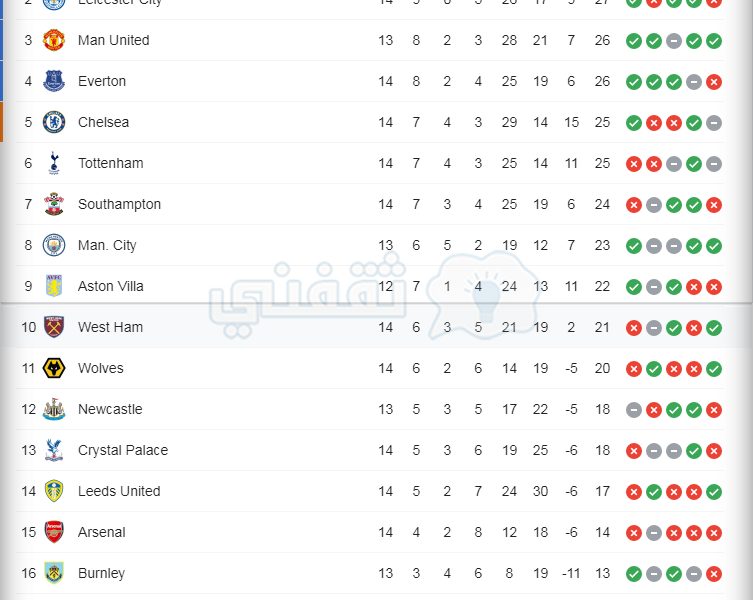Click the Southampton club crest

[54, 204]
